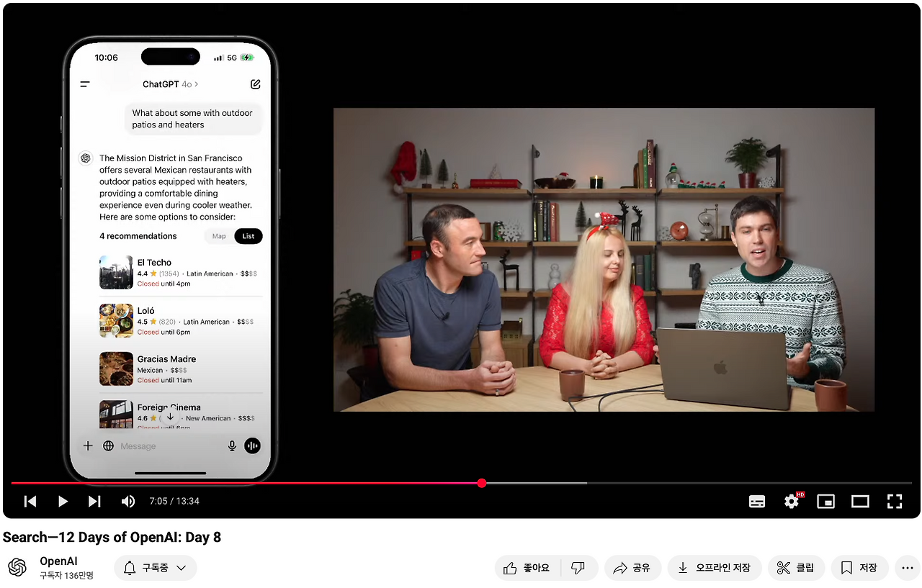Click the 10:06 clock on the phone
922x588 pixels.
click(x=106, y=58)
